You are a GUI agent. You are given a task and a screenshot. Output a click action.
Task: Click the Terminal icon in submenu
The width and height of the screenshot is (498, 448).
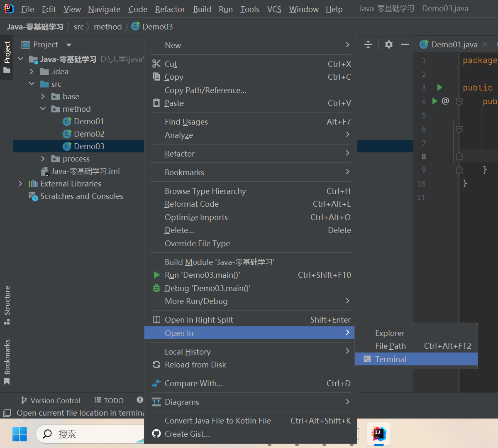(367, 359)
